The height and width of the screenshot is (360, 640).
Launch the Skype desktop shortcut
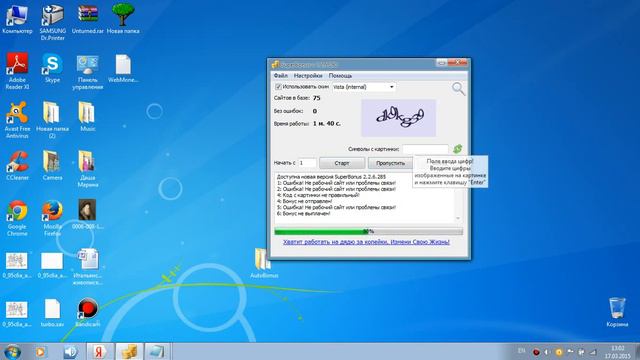pos(52,68)
